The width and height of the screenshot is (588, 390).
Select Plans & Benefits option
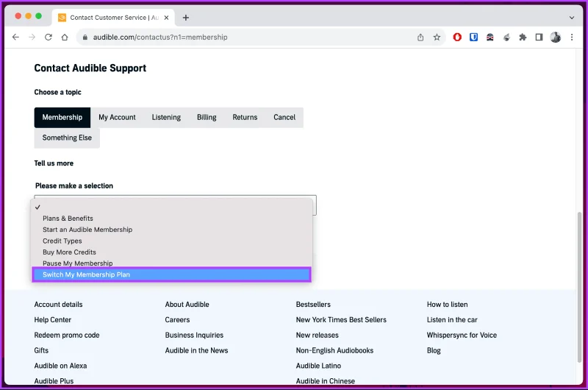tap(172, 219)
